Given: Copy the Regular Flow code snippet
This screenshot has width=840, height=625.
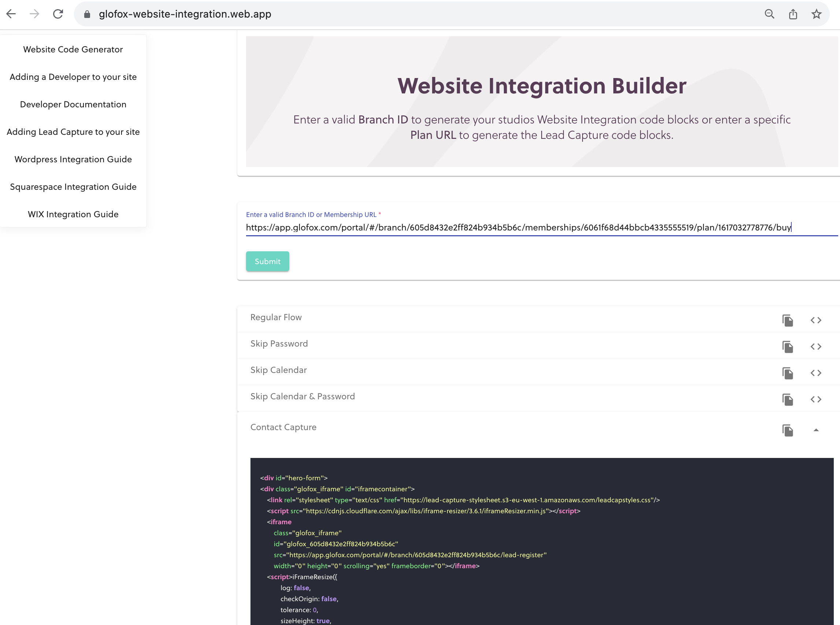Looking at the screenshot, I should pos(787,320).
